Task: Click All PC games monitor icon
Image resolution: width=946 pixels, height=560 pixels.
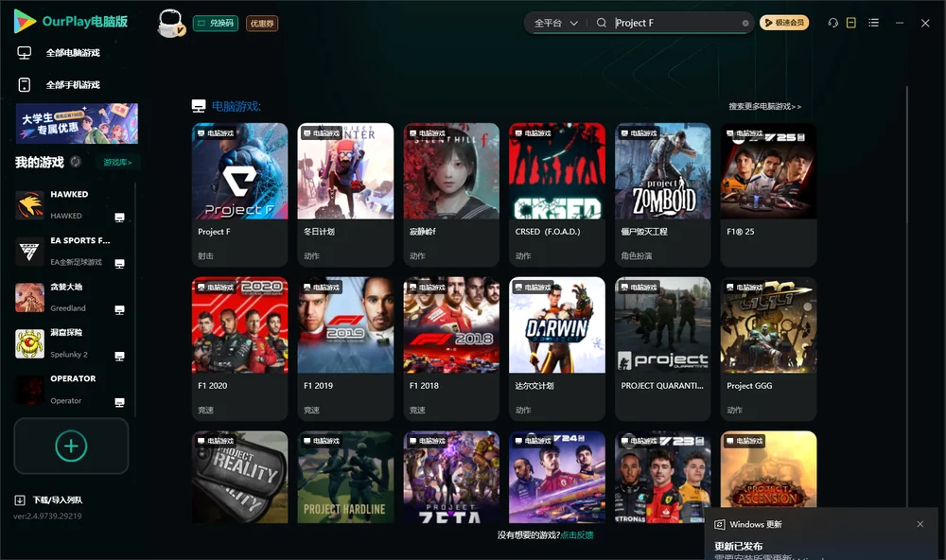Action: [25, 53]
